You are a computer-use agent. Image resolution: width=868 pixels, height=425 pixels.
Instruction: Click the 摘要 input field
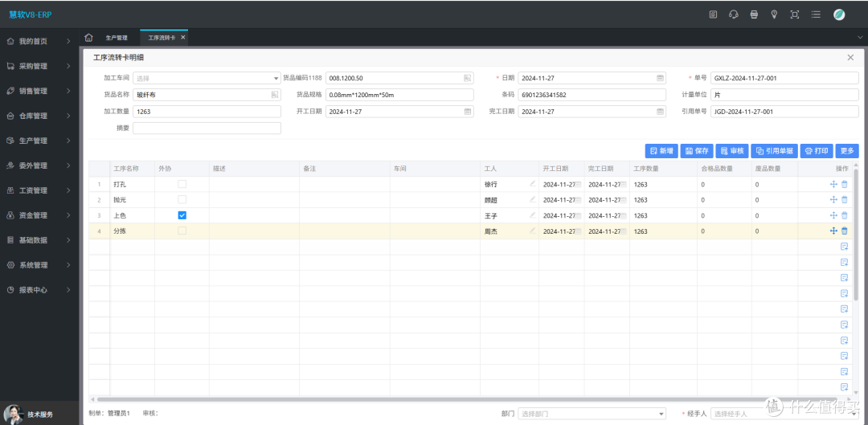pos(207,128)
